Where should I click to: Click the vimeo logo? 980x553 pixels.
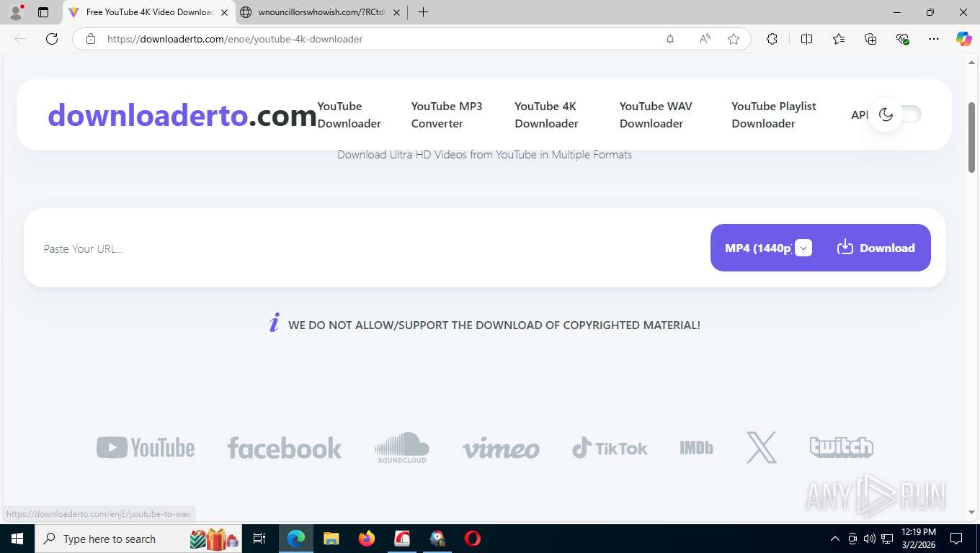(501, 449)
